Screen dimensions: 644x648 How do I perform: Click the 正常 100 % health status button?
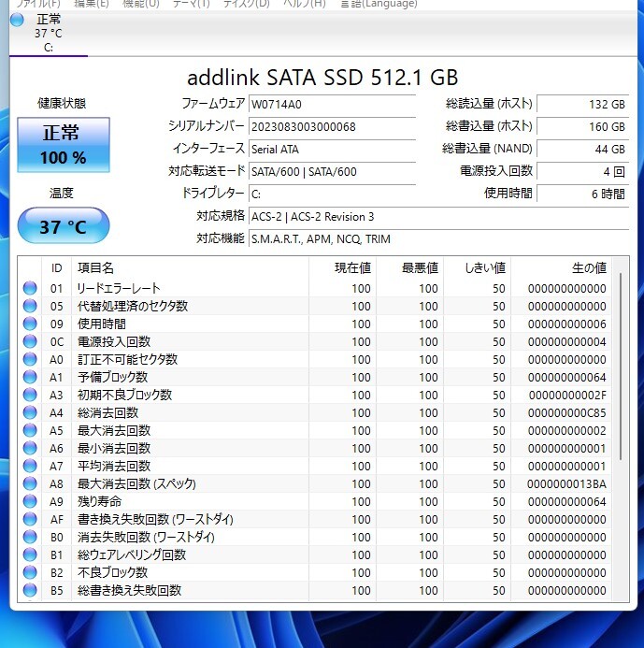pyautogui.click(x=64, y=145)
